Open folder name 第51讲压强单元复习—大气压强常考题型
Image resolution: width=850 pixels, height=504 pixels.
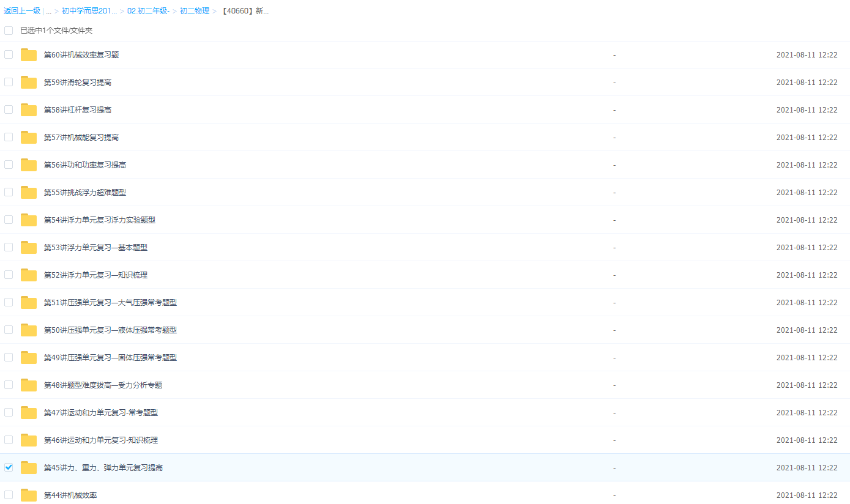110,303
